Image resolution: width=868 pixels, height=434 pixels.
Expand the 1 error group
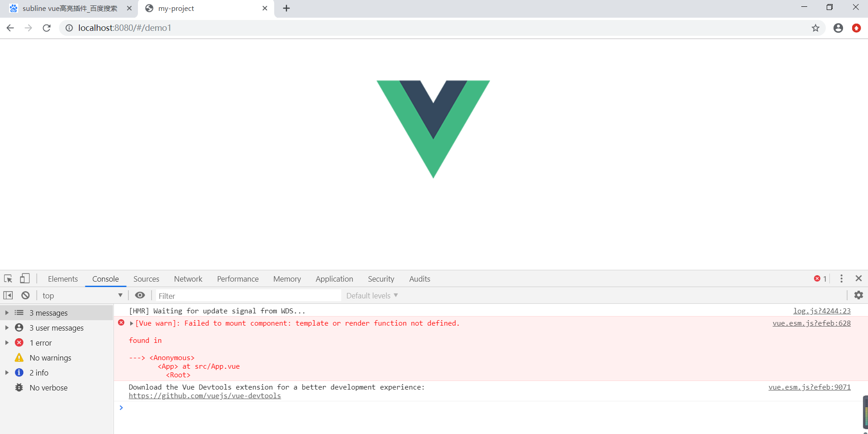pyautogui.click(x=7, y=343)
